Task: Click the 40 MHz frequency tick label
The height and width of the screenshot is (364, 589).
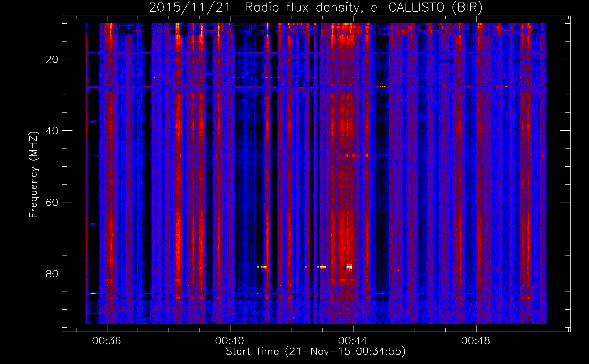Action: [52, 131]
